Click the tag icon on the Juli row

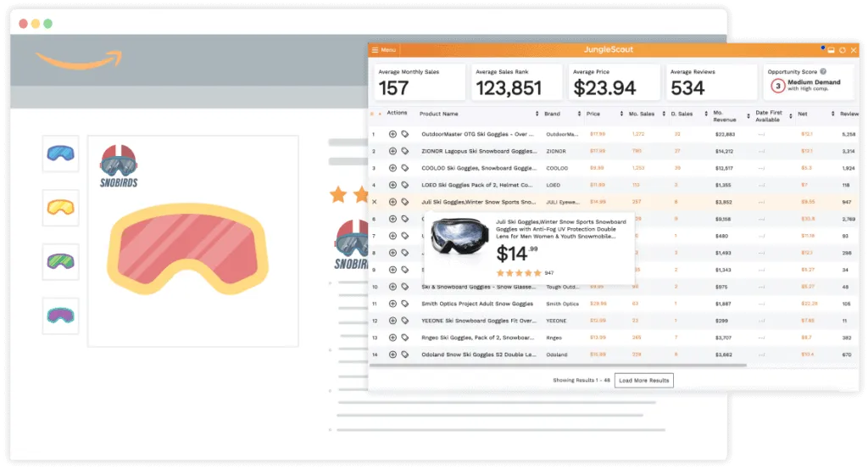coord(405,202)
